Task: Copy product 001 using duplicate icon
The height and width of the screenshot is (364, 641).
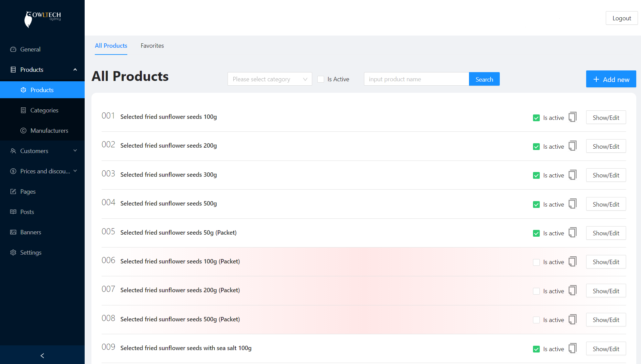Action: (x=573, y=117)
